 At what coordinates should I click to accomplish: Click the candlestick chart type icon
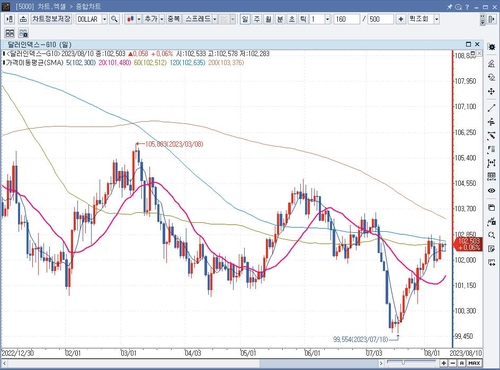coord(130,19)
